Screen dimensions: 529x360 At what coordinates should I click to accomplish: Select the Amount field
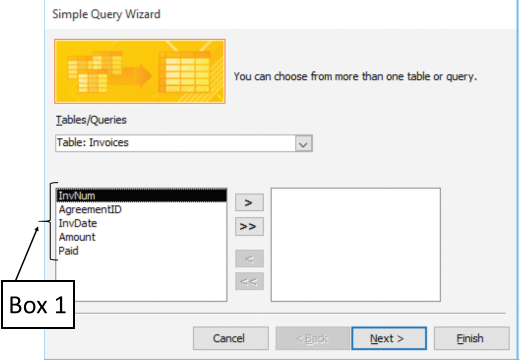coord(141,237)
